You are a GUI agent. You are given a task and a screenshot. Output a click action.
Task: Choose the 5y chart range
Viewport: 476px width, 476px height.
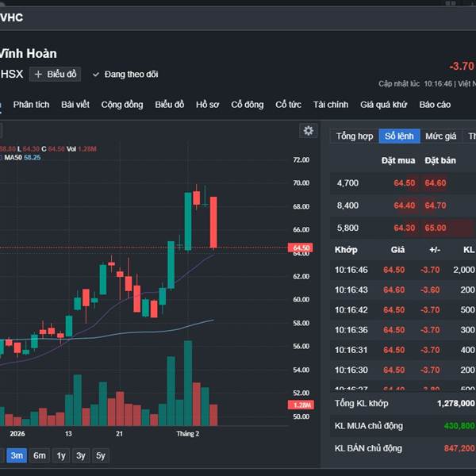point(100,455)
